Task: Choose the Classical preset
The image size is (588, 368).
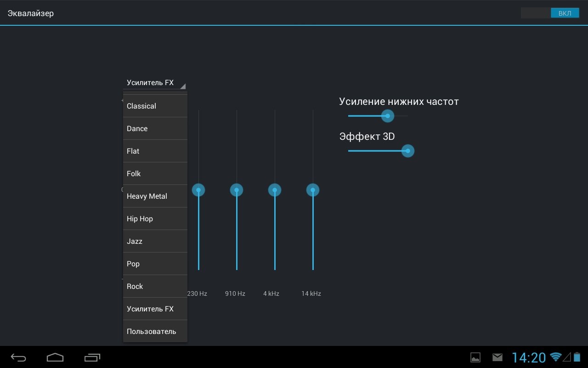Action: click(155, 106)
